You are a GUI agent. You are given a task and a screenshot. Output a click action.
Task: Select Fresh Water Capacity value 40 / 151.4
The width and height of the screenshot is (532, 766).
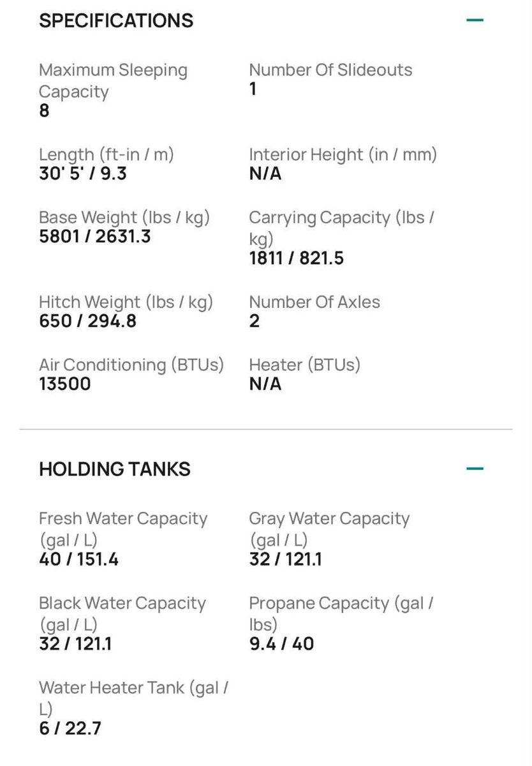coord(78,560)
